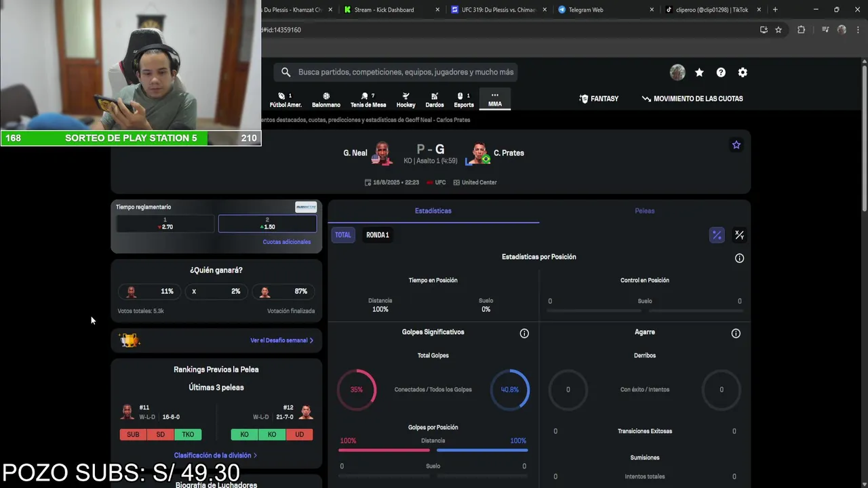The height and width of the screenshot is (488, 868).
Task: Click the 40.8% significant strikes ring
Action: [509, 390]
